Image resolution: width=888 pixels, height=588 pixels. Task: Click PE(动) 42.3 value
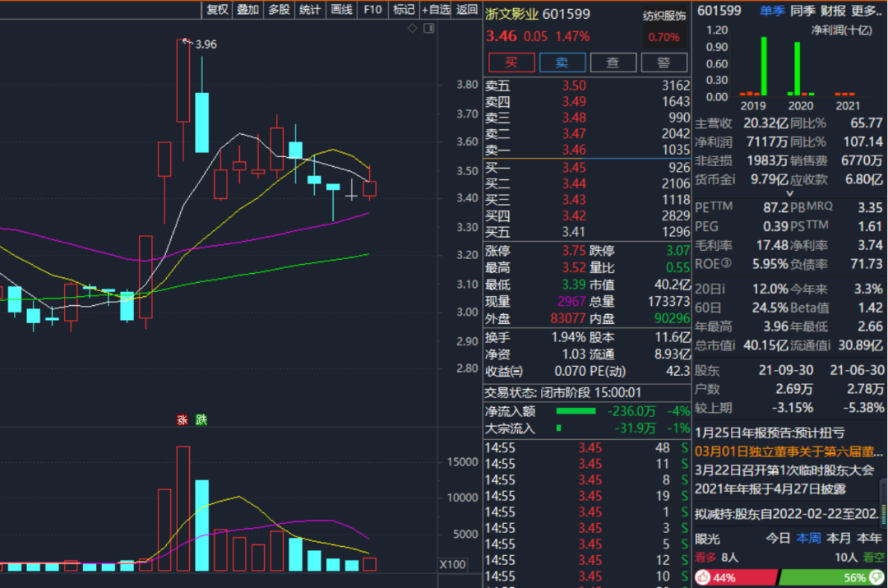tap(678, 371)
